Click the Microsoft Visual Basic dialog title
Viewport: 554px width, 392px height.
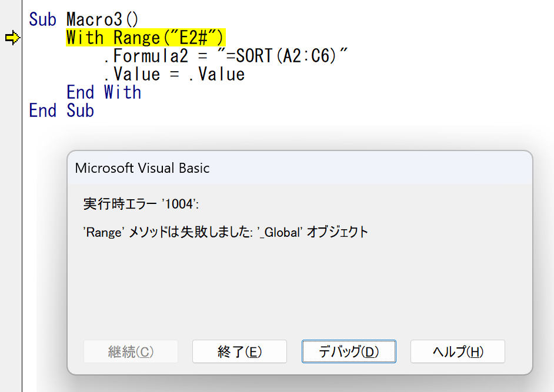click(142, 168)
